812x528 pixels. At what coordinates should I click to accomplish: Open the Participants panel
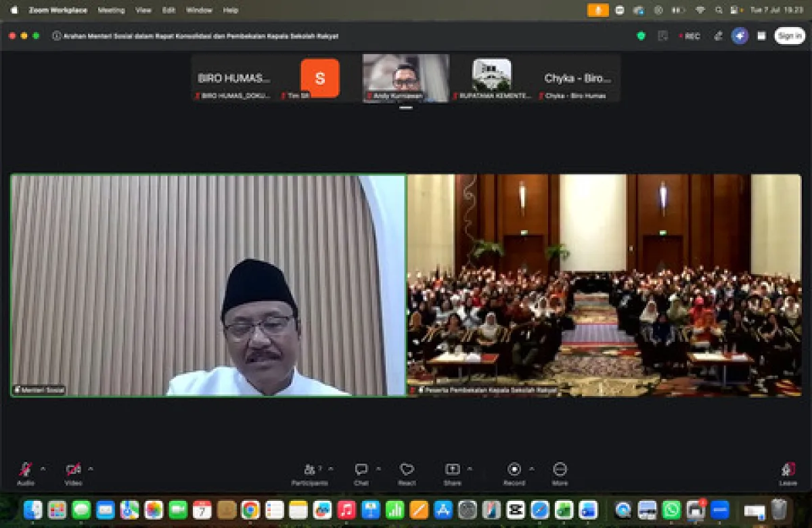click(x=310, y=473)
